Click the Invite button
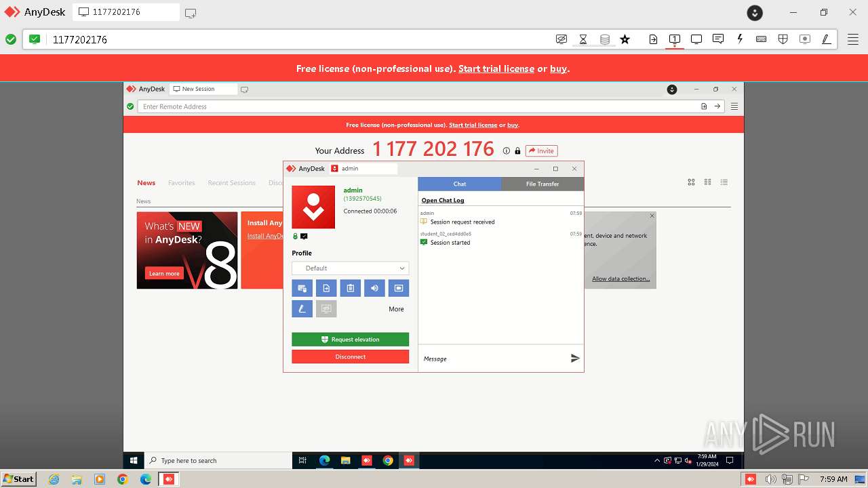The height and width of the screenshot is (488, 868). pos(542,151)
